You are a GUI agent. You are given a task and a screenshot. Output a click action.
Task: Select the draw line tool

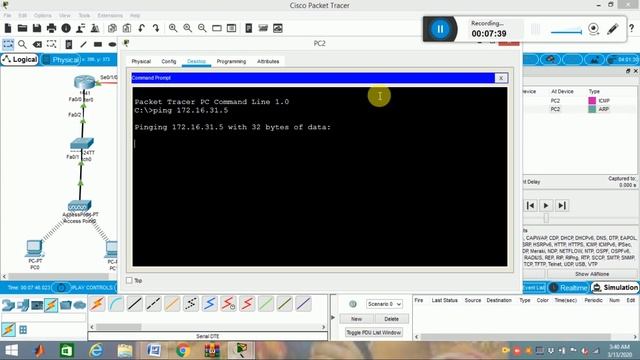(83, 44)
